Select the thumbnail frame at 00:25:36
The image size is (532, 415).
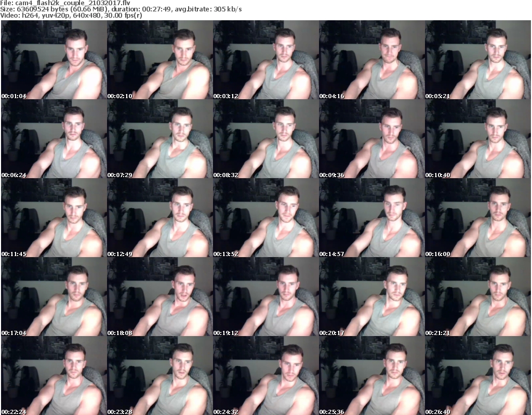pos(371,376)
